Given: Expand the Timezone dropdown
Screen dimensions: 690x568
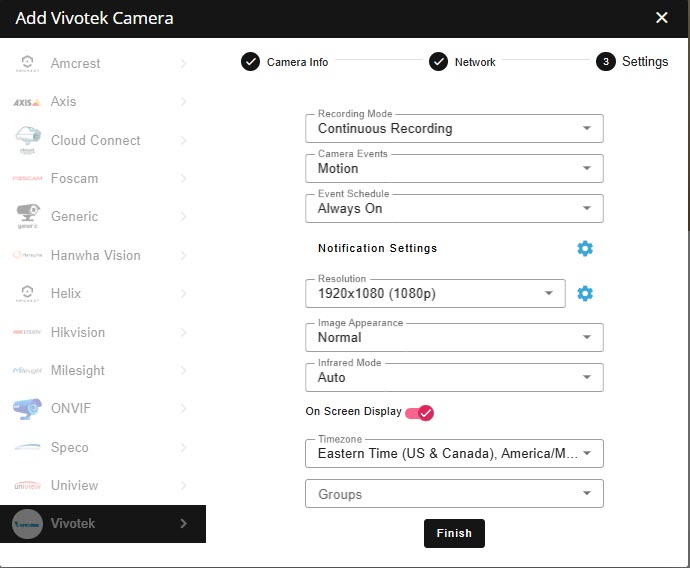Looking at the screenshot, I should coord(454,453).
